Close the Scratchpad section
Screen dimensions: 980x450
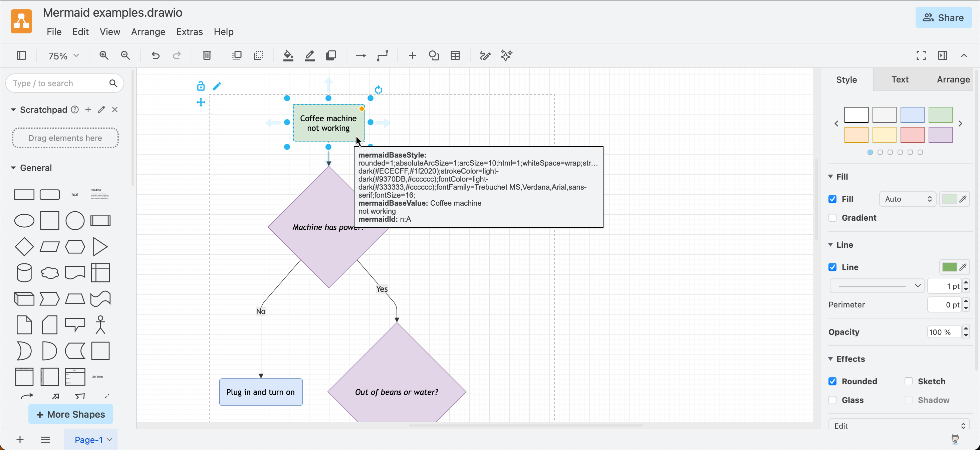tap(115, 109)
